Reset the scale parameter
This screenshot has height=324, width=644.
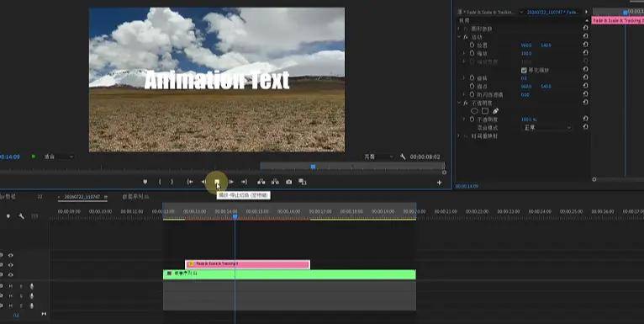tap(585, 53)
